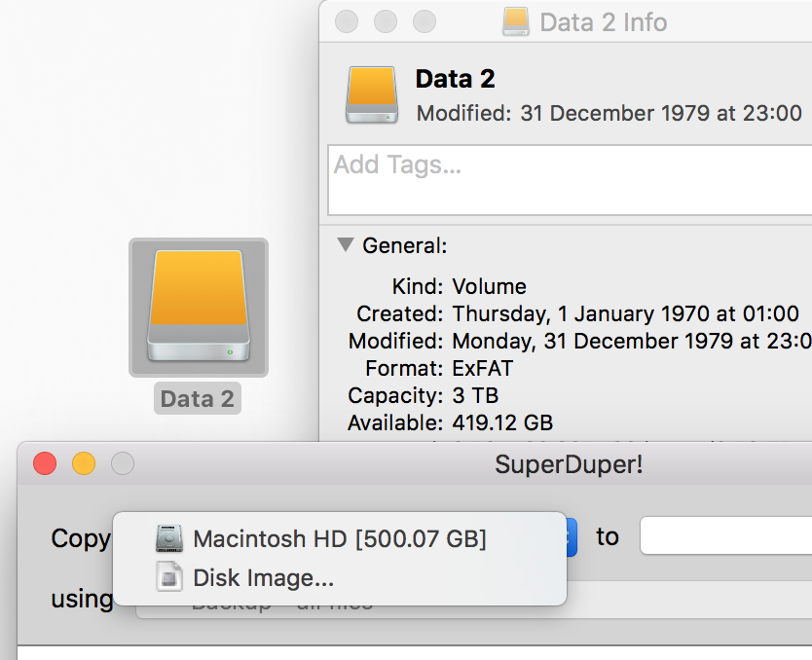Click the bold Data 2 name in Info header

coord(456,79)
